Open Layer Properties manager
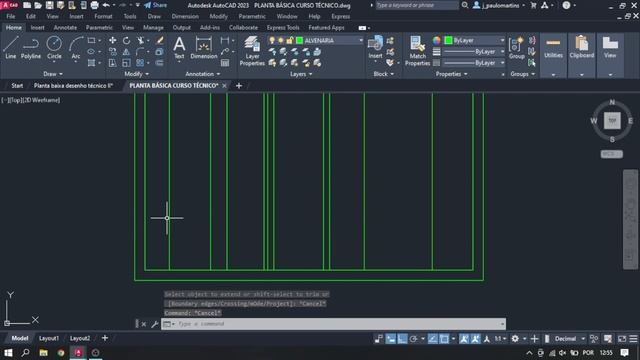 pyautogui.click(x=252, y=51)
